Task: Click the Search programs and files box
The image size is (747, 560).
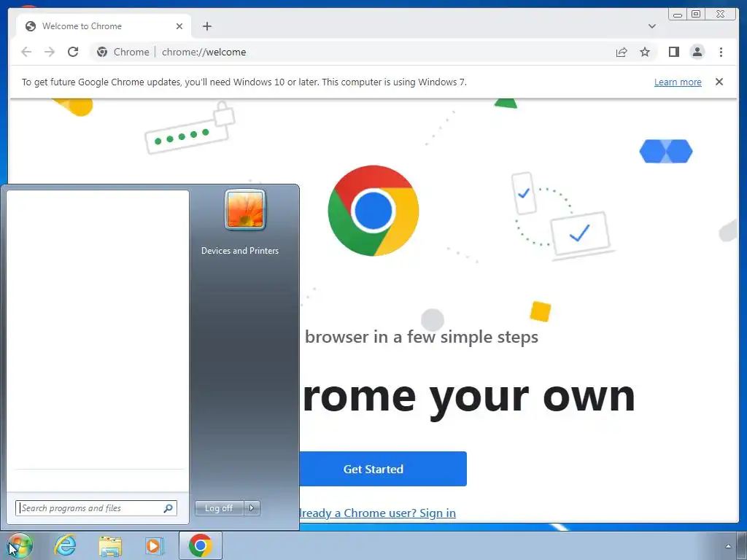Action: click(x=96, y=508)
